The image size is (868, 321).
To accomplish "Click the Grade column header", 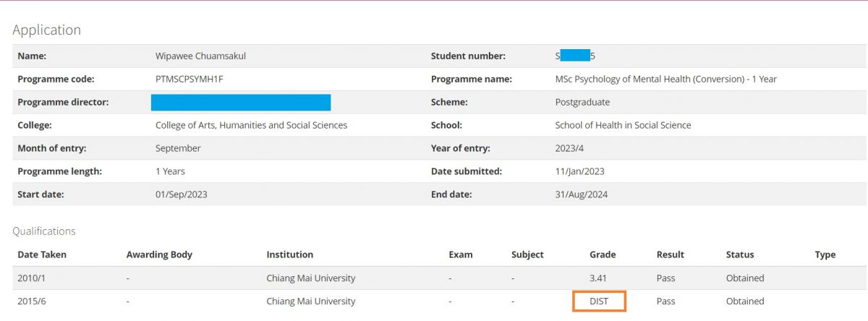I will [603, 254].
